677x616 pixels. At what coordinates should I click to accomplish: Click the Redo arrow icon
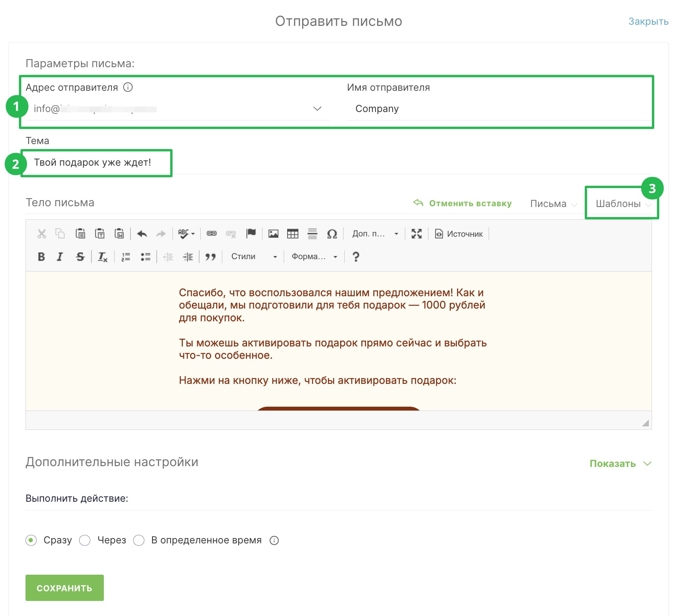click(x=161, y=234)
